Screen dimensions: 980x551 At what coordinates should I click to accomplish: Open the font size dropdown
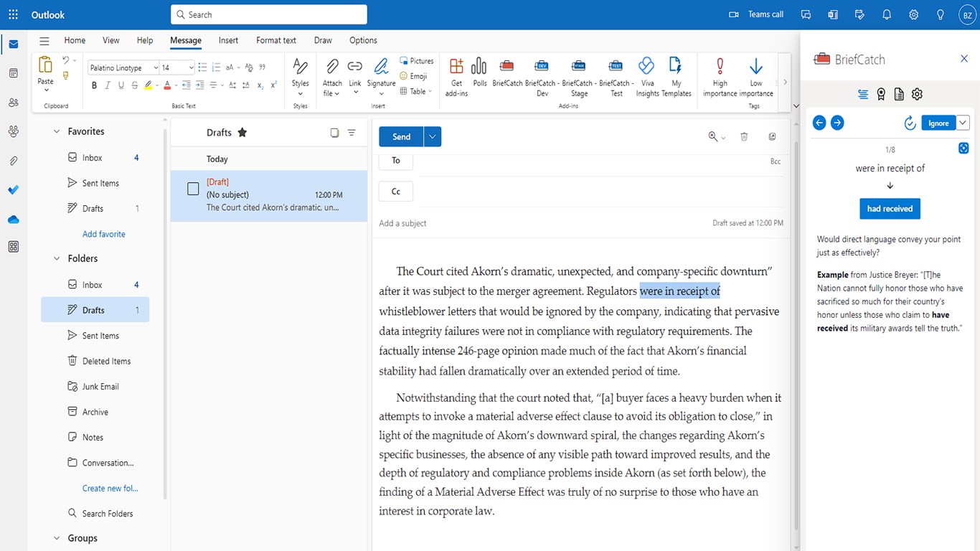(191, 67)
